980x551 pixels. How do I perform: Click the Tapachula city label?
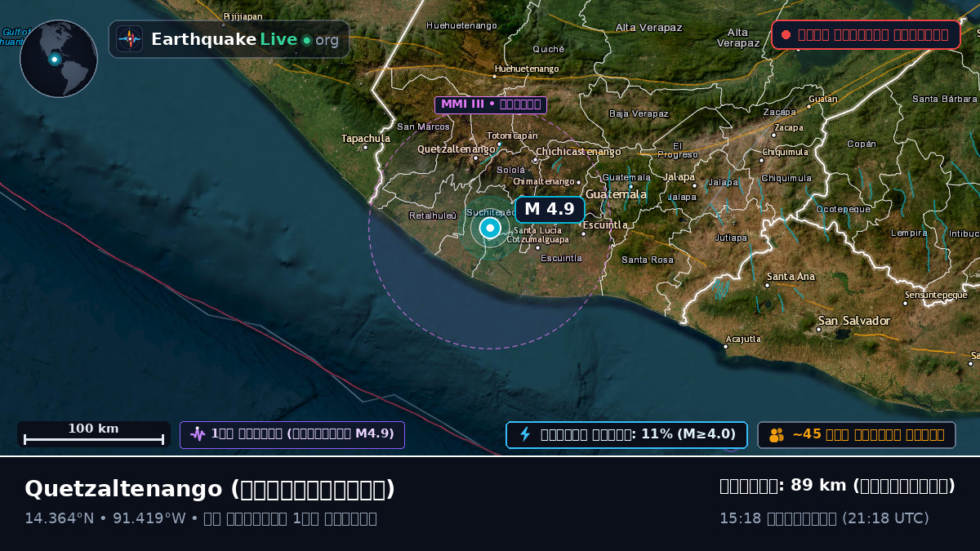(366, 139)
